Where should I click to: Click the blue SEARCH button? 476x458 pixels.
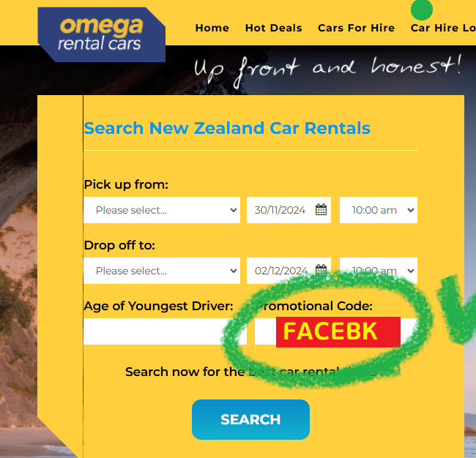tap(250, 419)
